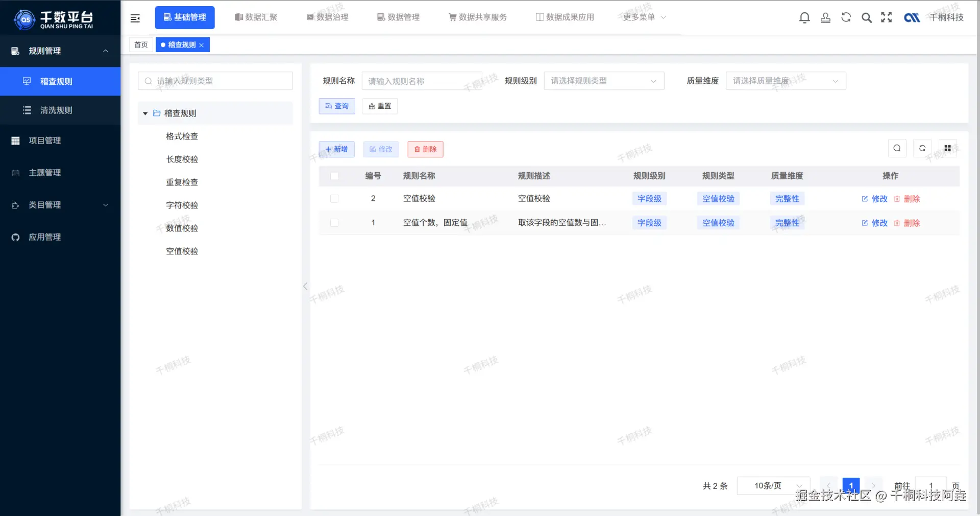Open the 规则级别 dropdown
Viewport: 980px width, 516px height.
tap(604, 81)
